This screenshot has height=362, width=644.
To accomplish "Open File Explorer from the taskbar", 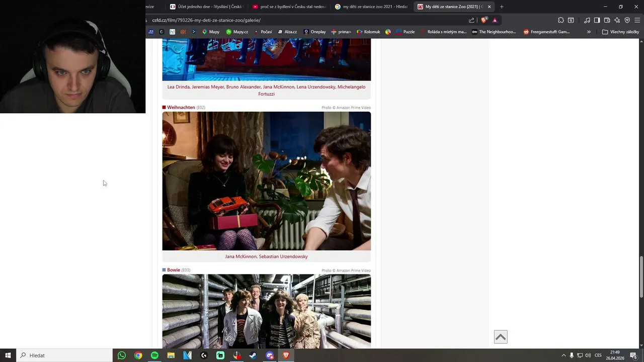I will click(171, 355).
